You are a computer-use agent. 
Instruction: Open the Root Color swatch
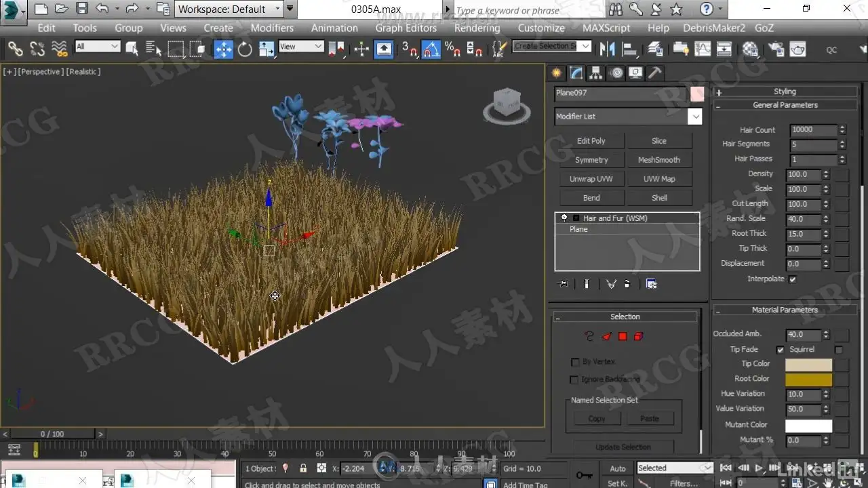pos(808,380)
